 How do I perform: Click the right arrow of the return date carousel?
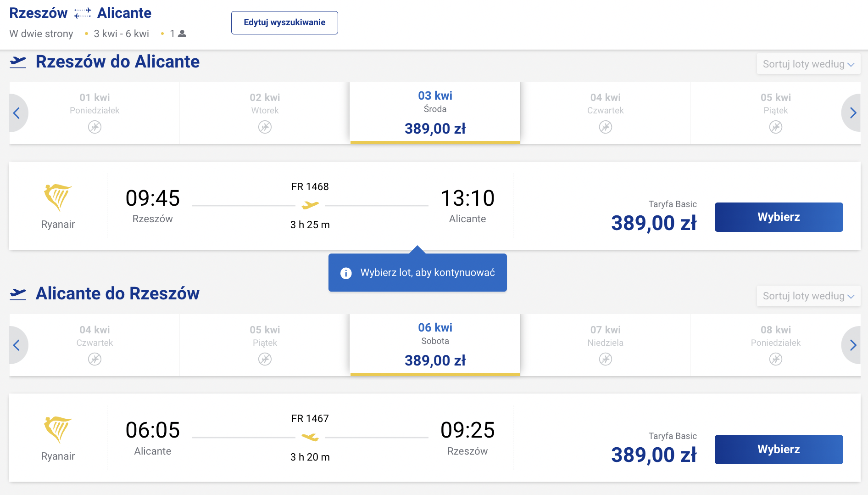(852, 345)
